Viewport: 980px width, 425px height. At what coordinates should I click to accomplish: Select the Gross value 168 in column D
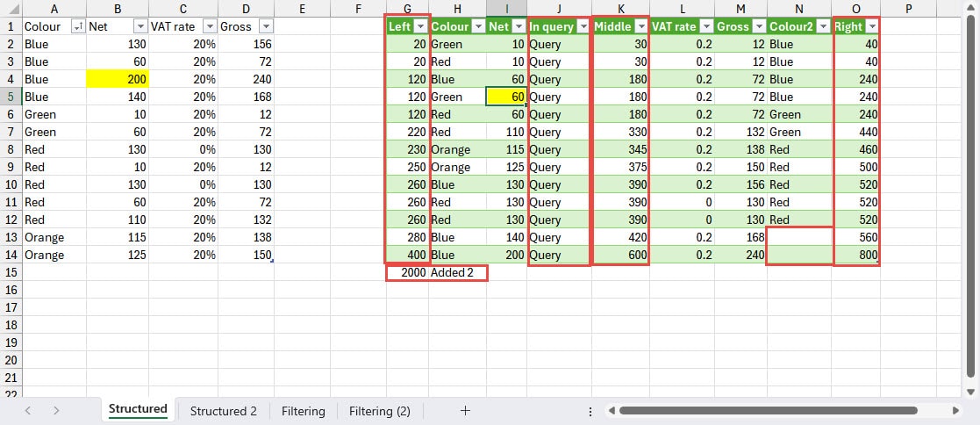(x=247, y=97)
